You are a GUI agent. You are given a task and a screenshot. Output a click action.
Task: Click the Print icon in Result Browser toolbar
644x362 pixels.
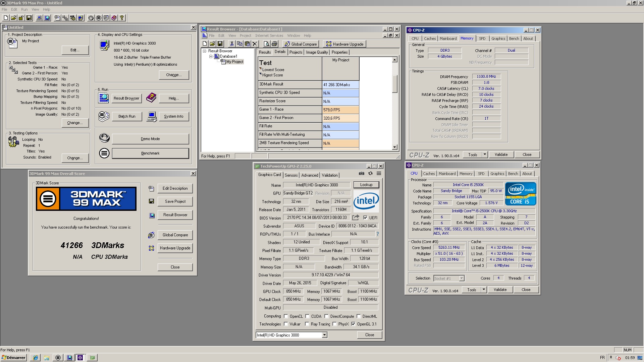[x=274, y=44]
